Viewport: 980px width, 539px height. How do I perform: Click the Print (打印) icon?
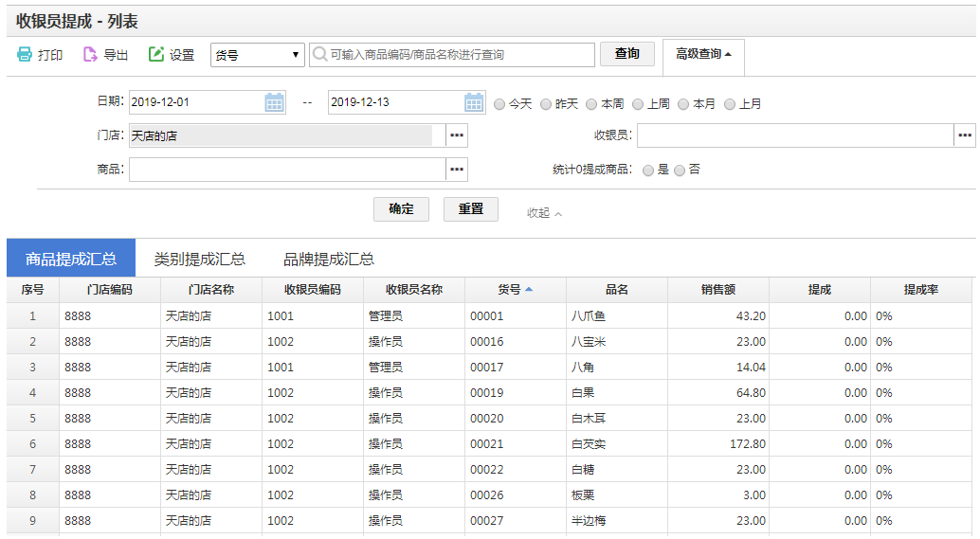[25, 55]
